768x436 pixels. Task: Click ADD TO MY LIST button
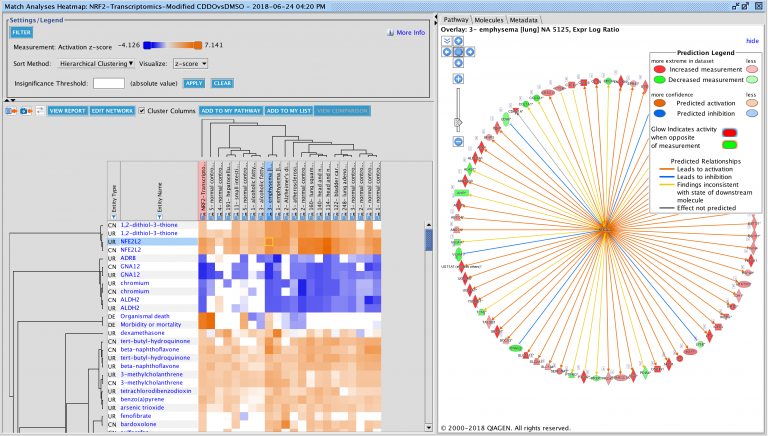(288, 111)
